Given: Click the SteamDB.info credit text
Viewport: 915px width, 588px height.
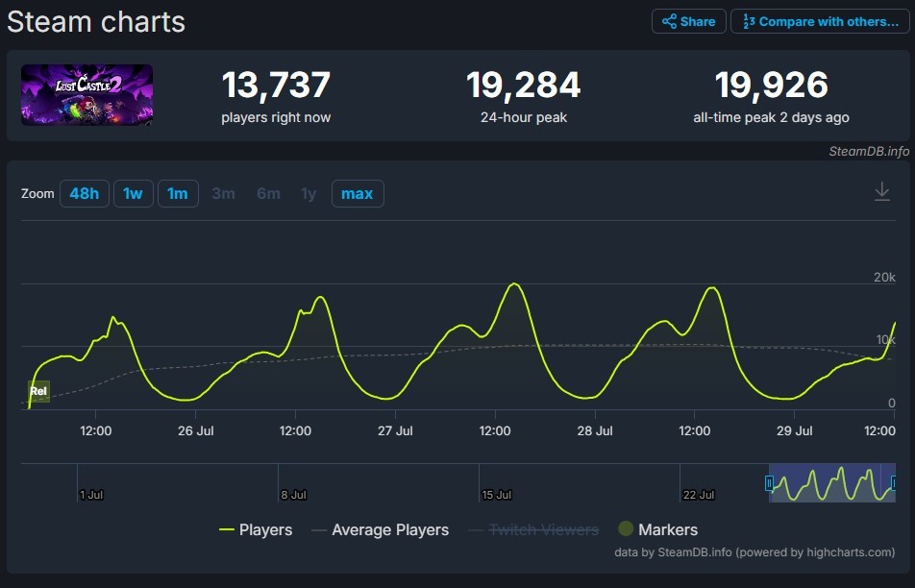Looking at the screenshot, I should [x=869, y=152].
